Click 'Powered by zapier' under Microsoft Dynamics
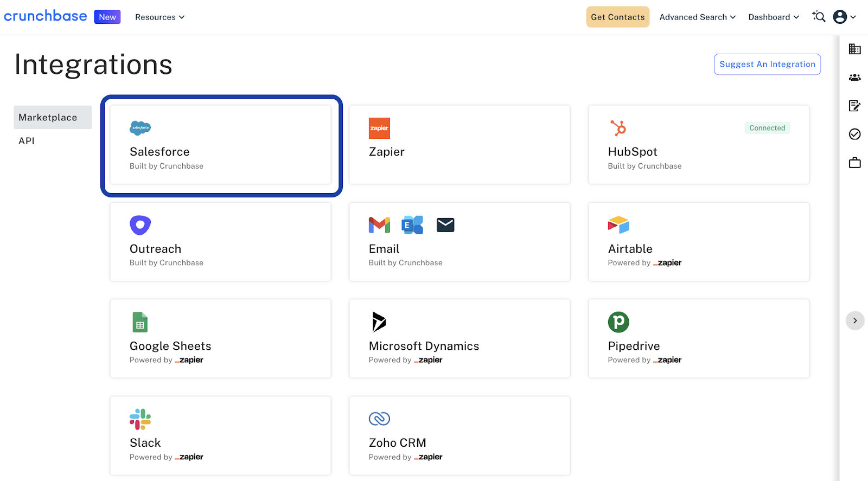The height and width of the screenshot is (481, 868). pyautogui.click(x=406, y=360)
